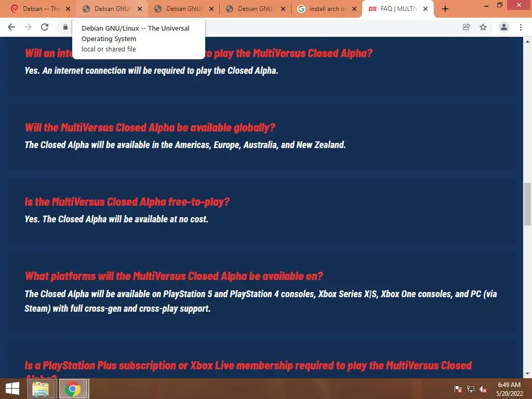This screenshot has width=532, height=399.
Task: Click the forward navigation arrow
Action: (28, 27)
